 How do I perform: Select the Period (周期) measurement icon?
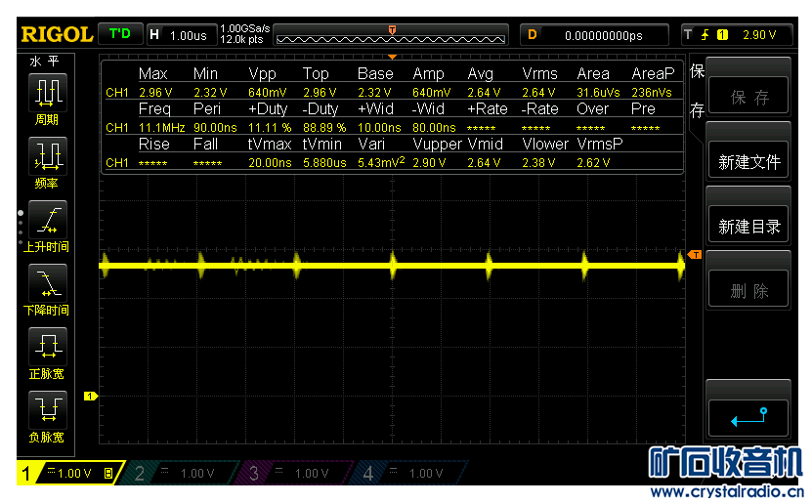pyautogui.click(x=47, y=92)
